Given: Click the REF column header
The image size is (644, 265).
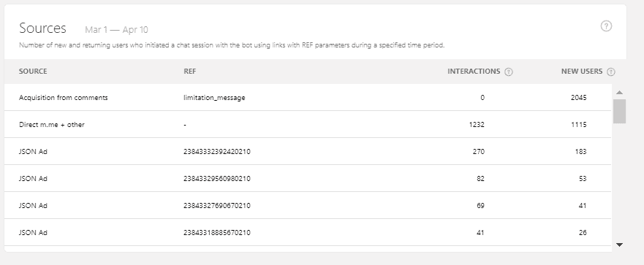Looking at the screenshot, I should coord(190,71).
